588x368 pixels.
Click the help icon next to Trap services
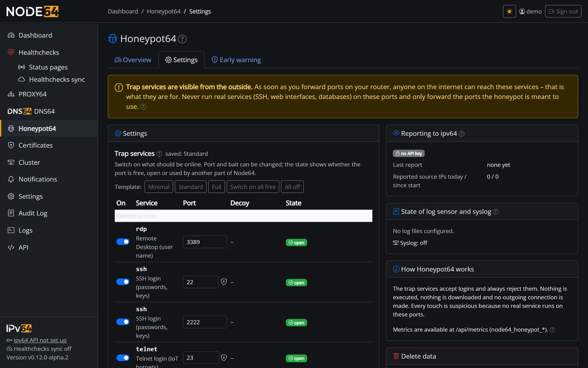159,154
